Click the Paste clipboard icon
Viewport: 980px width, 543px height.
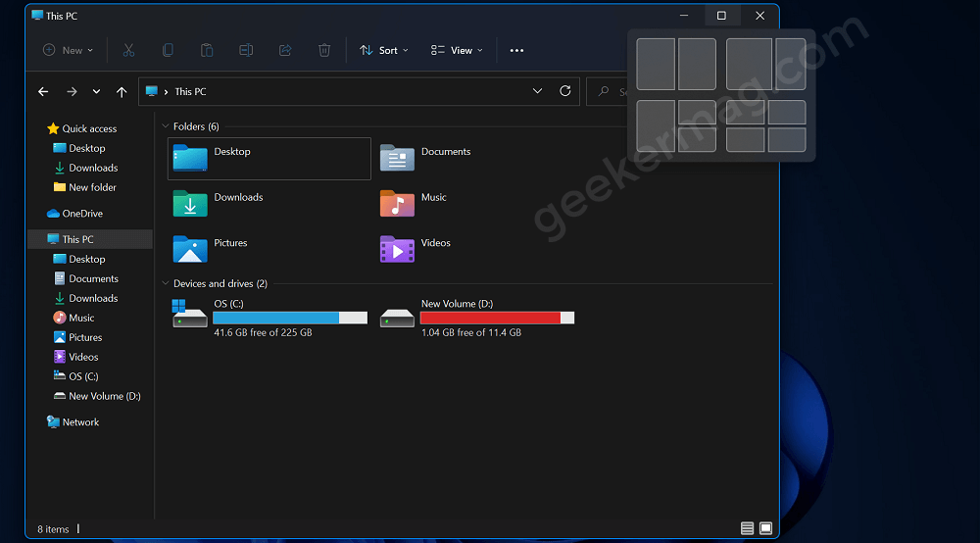click(x=207, y=50)
